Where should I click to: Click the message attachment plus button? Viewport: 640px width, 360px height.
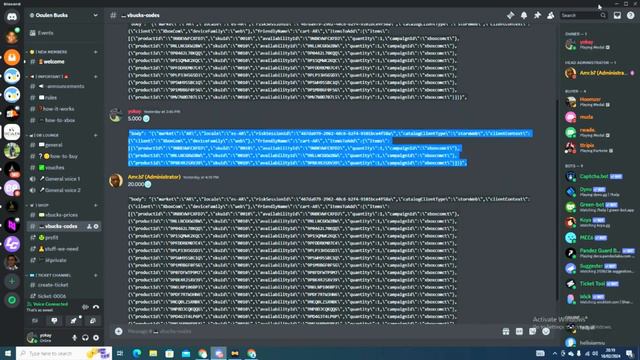point(118,331)
